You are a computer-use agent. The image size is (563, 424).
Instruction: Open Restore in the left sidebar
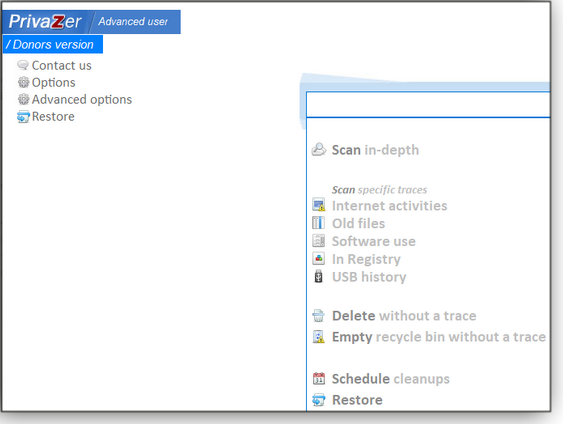pos(53,117)
